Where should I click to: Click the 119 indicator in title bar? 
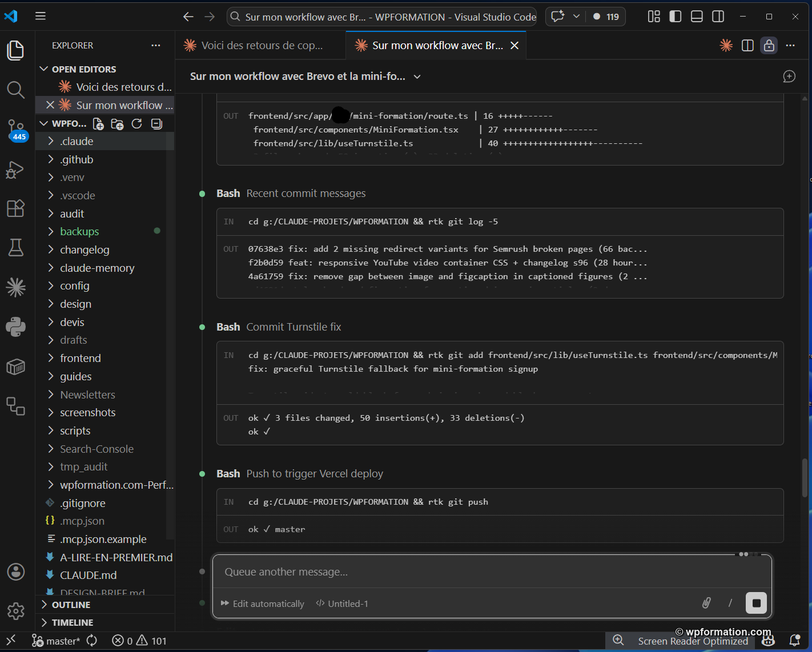[606, 17]
